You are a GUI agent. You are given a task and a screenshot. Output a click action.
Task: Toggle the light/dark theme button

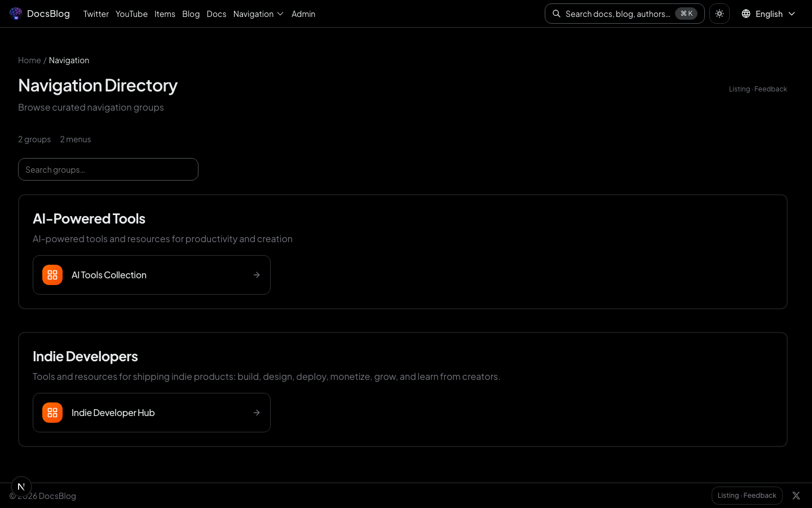(x=720, y=14)
